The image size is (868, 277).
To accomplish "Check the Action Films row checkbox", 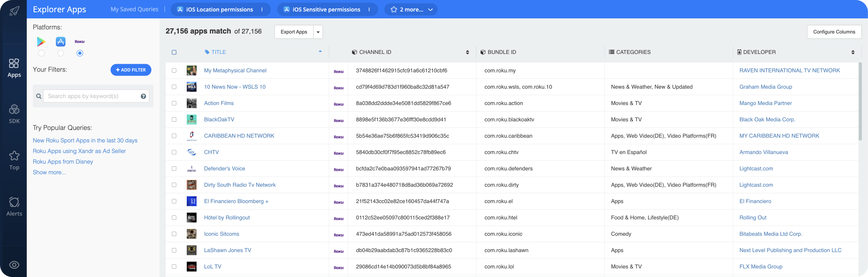I will pyautogui.click(x=174, y=103).
